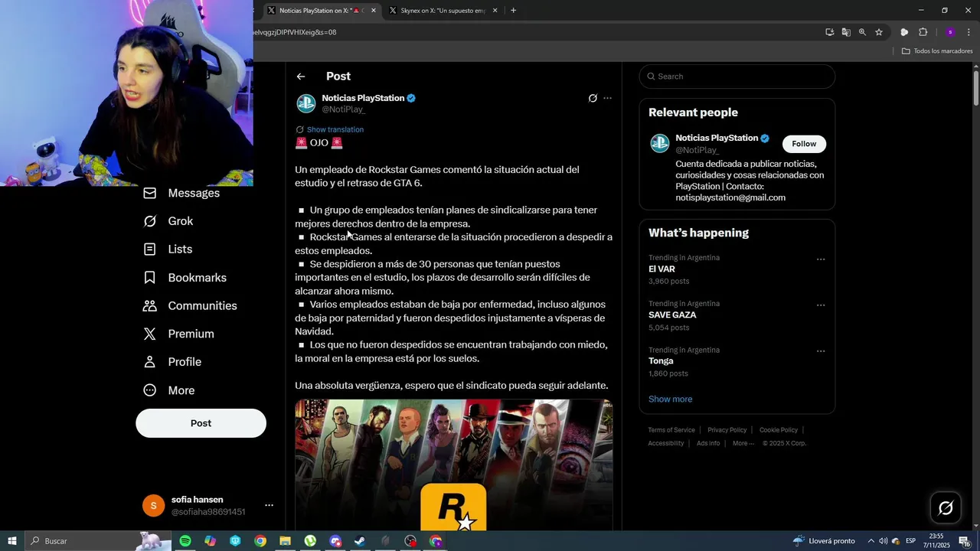Go back using the Post arrow

tap(301, 77)
